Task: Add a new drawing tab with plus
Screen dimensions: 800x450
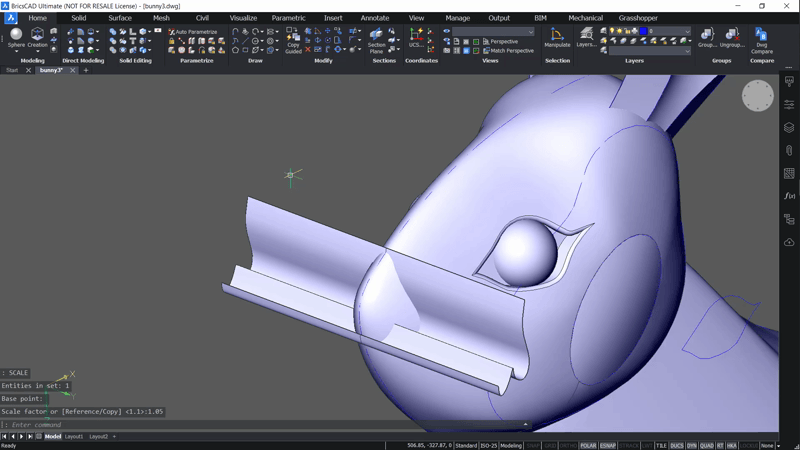Action: [x=86, y=70]
